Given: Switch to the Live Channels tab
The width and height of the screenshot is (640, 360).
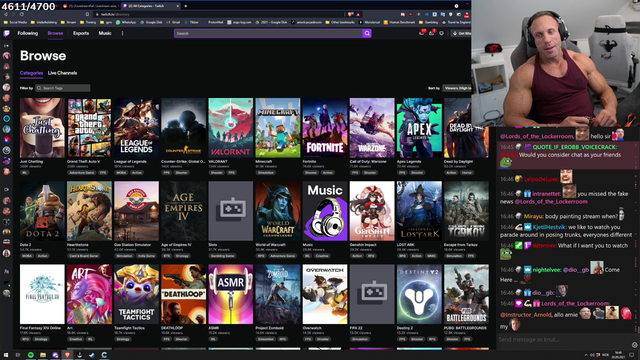Looking at the screenshot, I should [x=62, y=73].
